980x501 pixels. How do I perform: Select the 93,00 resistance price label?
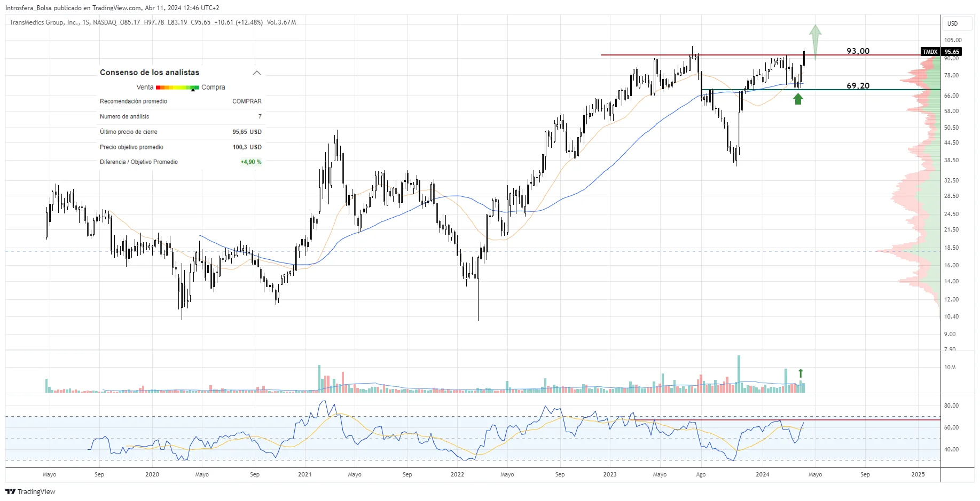tap(858, 51)
